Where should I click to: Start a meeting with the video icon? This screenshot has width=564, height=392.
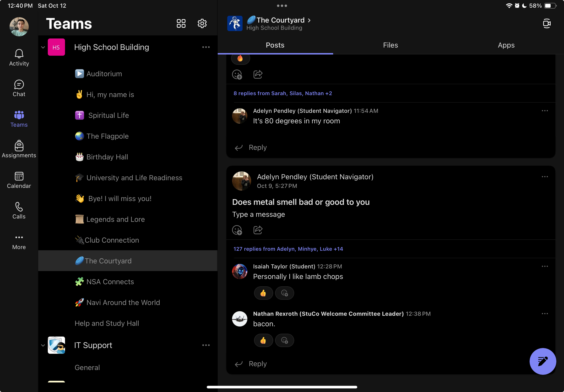[547, 24]
